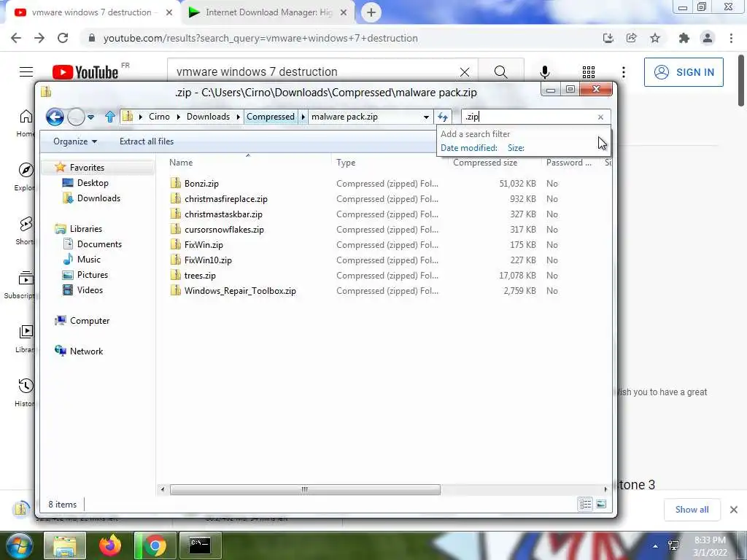Open Chrome extensions puzzle icon

pos(684,38)
